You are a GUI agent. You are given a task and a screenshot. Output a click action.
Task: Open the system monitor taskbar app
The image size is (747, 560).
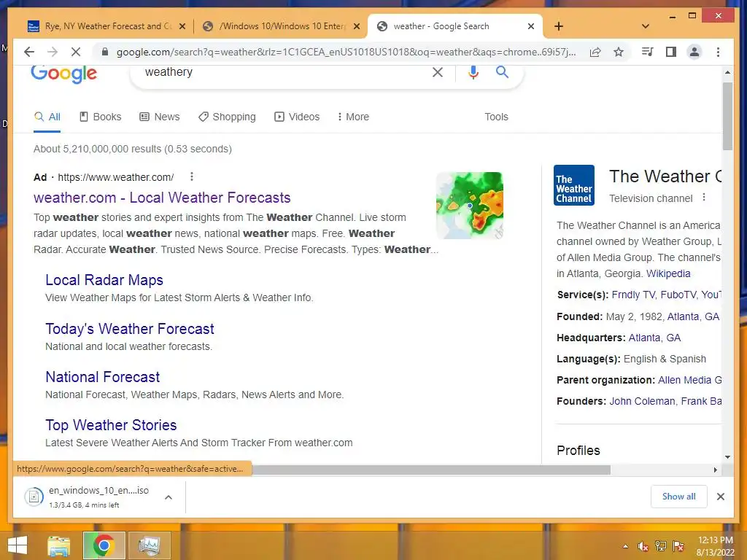(x=149, y=545)
